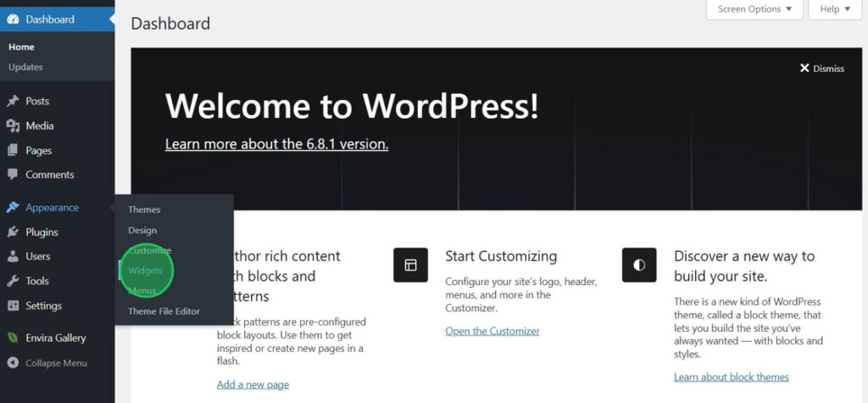Click the Pages icon in sidebar
Viewport: 868px width, 403px height.
[13, 150]
